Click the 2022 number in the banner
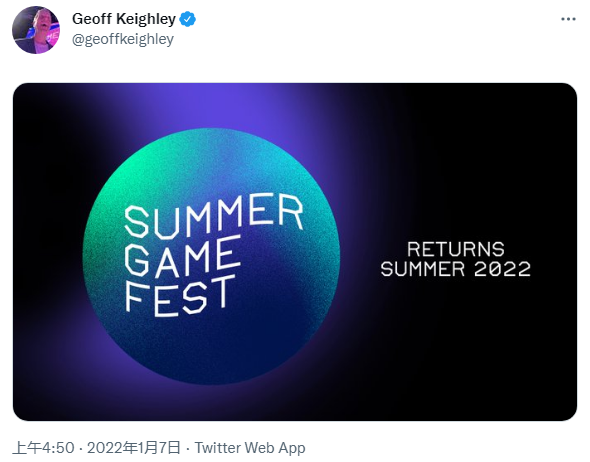Screen dimensions: 590x462 click(502, 269)
